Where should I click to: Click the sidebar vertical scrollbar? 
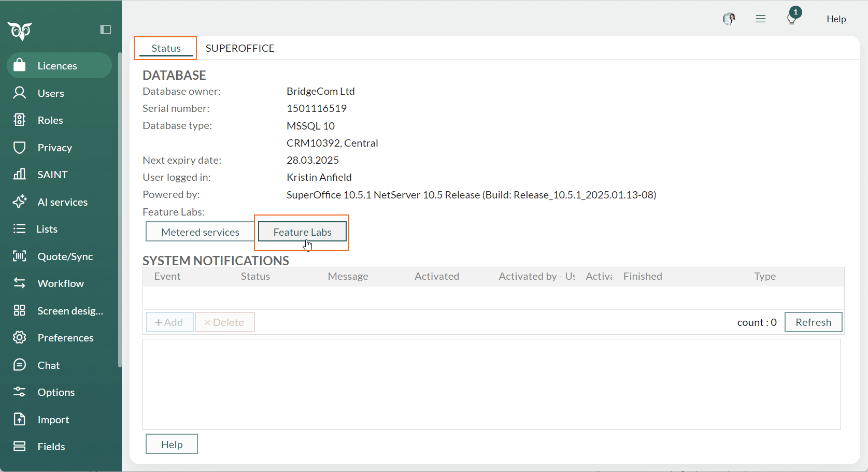[x=120, y=210]
